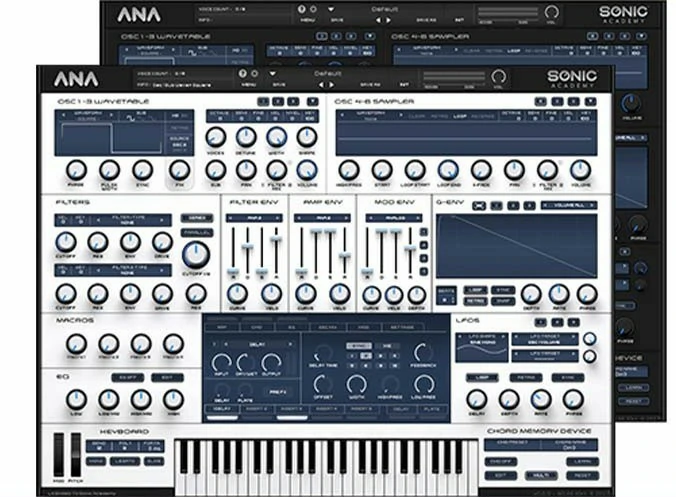Click Mod Env slot 1 button
Screen dimensions: 676x497
[423, 232]
